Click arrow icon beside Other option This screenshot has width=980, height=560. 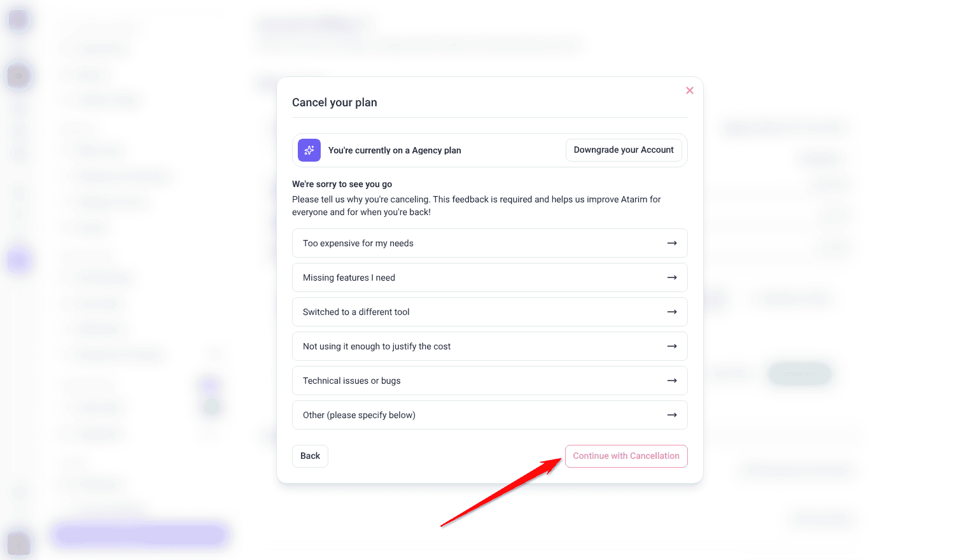pos(672,415)
